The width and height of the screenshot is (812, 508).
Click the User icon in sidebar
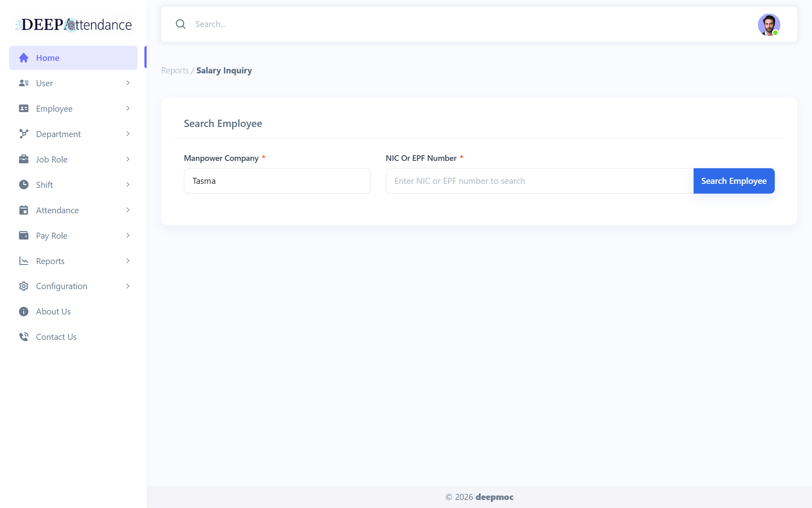pos(24,83)
